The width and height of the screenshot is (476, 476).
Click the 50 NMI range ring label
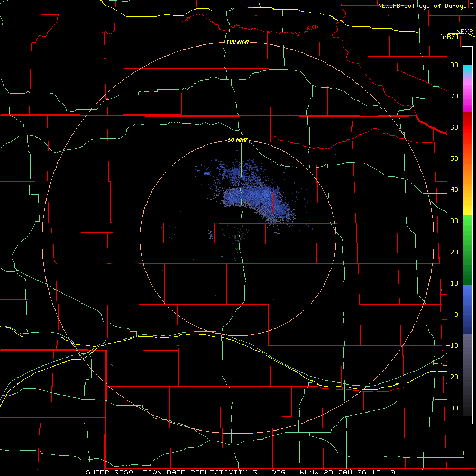point(237,140)
